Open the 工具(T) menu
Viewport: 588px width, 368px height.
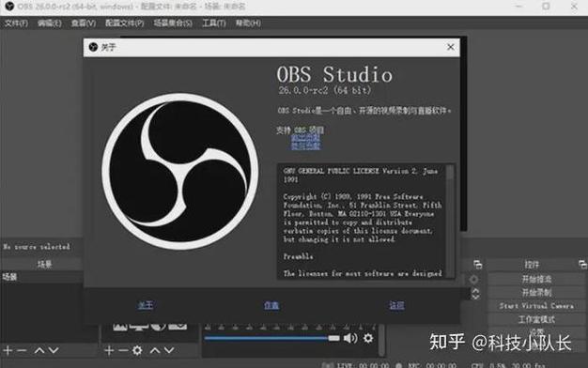[x=214, y=23]
